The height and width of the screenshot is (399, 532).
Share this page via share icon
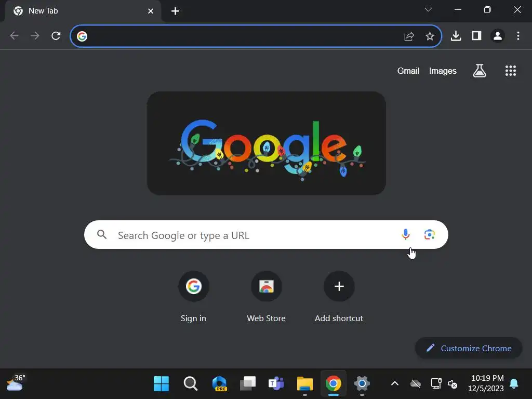point(409,36)
